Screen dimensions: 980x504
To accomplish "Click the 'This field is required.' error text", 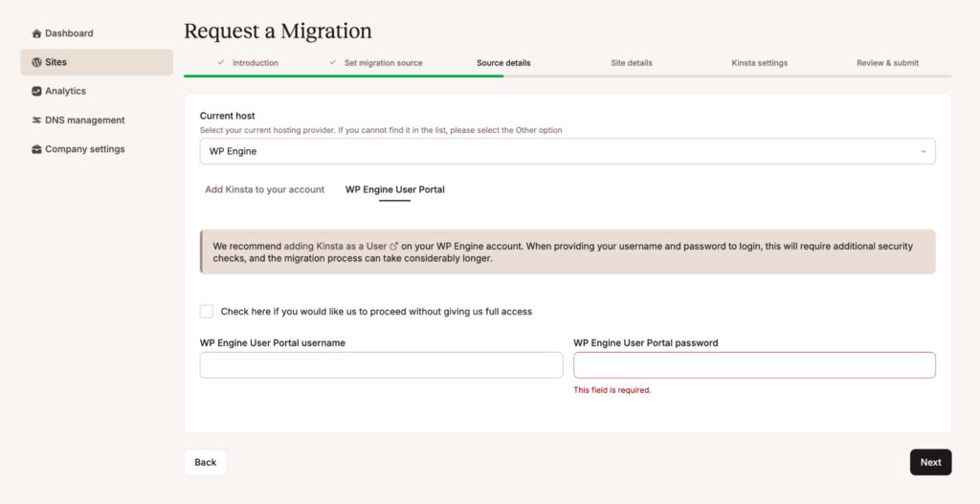I will point(612,390).
